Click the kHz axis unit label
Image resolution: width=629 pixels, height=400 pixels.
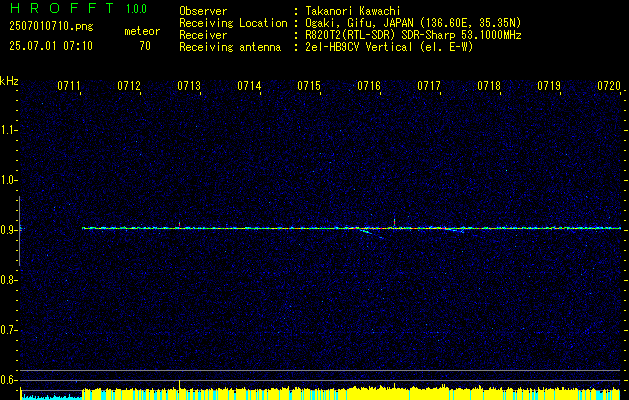[x=9, y=81]
